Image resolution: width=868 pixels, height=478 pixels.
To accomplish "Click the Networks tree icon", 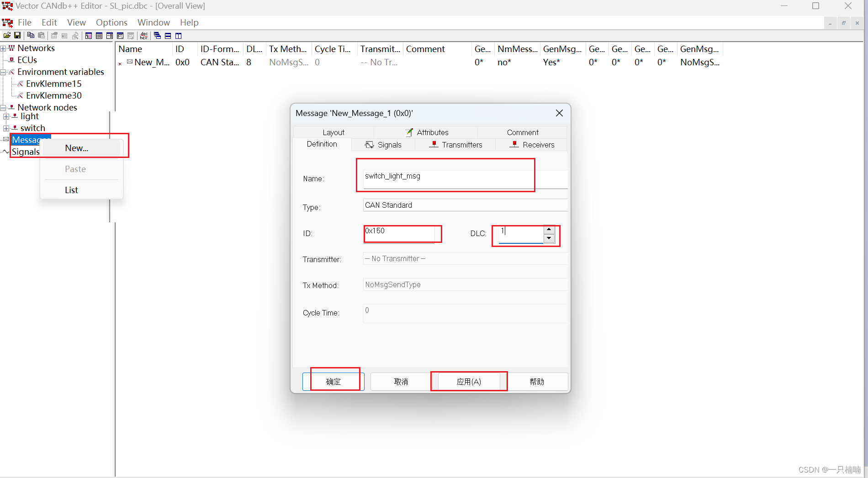I will point(12,48).
